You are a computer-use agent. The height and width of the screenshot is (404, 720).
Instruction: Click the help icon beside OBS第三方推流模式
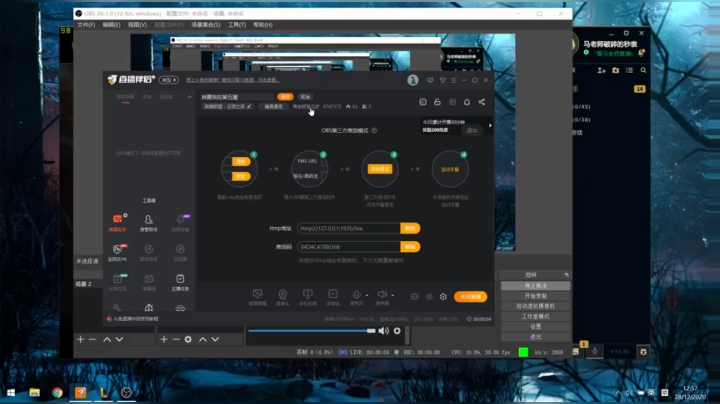pyautogui.click(x=374, y=130)
